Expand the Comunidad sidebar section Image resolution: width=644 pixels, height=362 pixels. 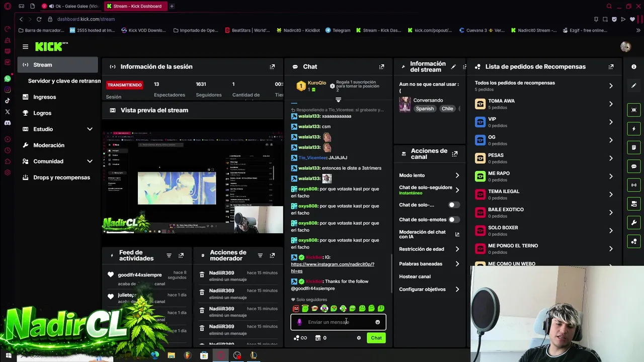coord(90,161)
